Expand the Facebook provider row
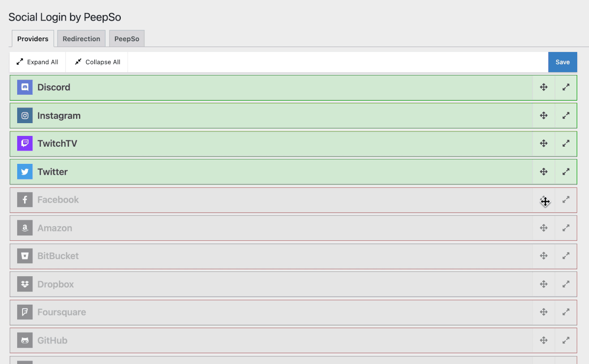The image size is (589, 364). 566,200
